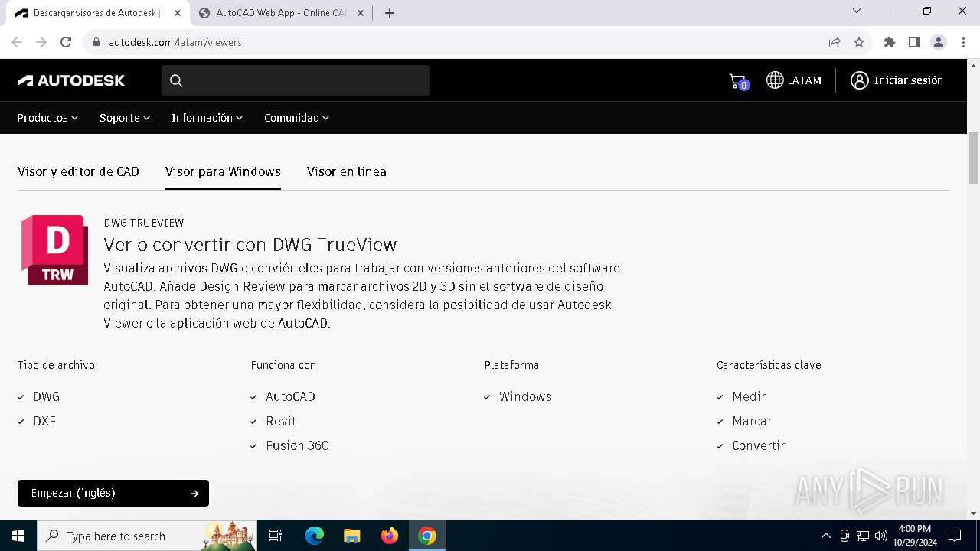Go back with browser back arrow

[17, 42]
